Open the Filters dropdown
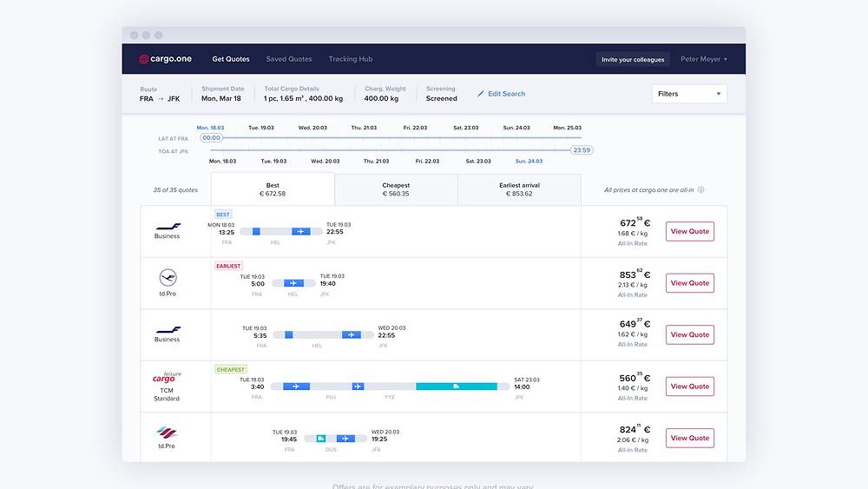 pos(689,94)
